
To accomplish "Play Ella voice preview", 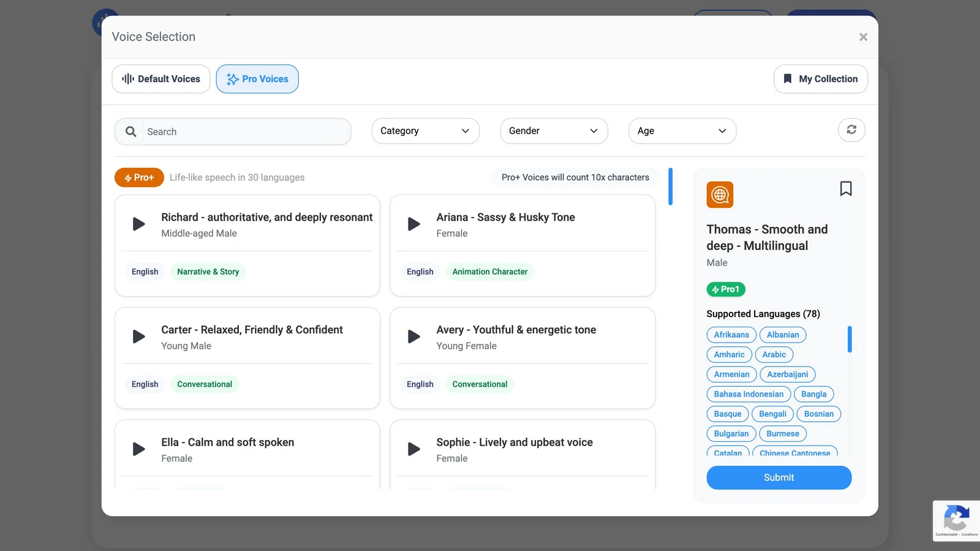I will click(x=139, y=449).
